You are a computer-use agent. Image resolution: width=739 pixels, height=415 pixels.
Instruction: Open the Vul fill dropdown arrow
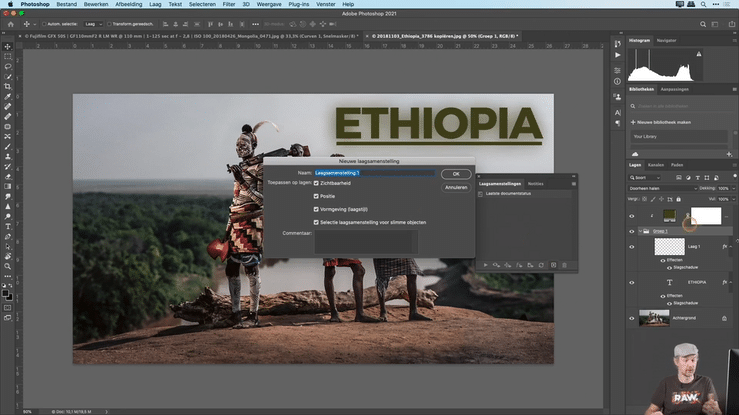[x=733, y=199]
